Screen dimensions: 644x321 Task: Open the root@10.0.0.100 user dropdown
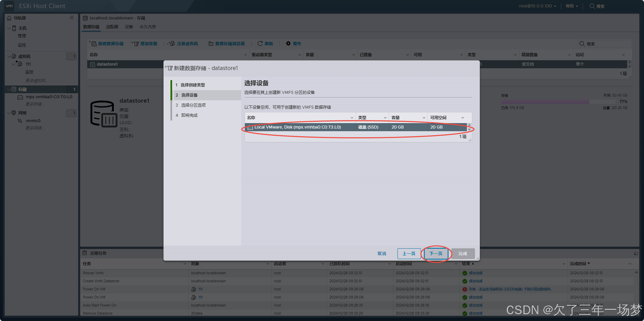click(538, 6)
